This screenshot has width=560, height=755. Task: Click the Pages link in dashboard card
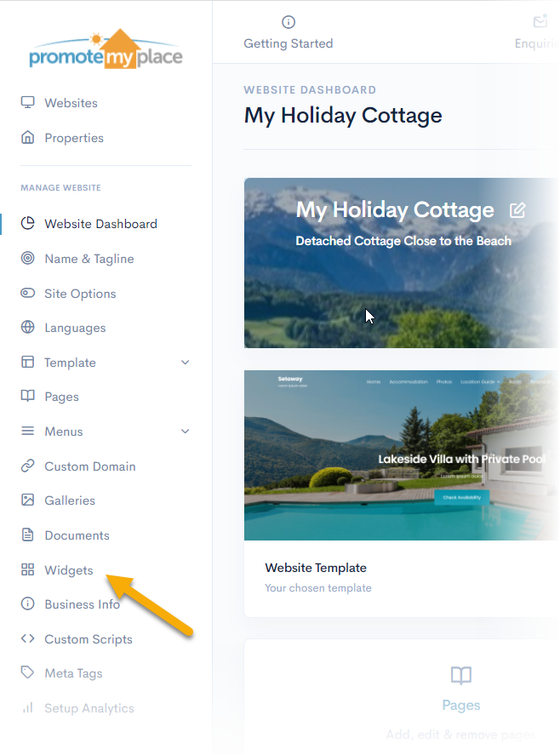click(460, 706)
